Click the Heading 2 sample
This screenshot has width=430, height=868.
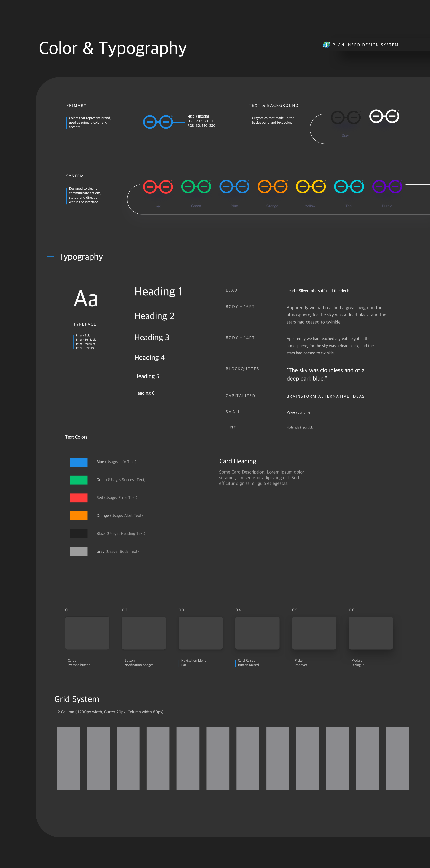pos(154,316)
